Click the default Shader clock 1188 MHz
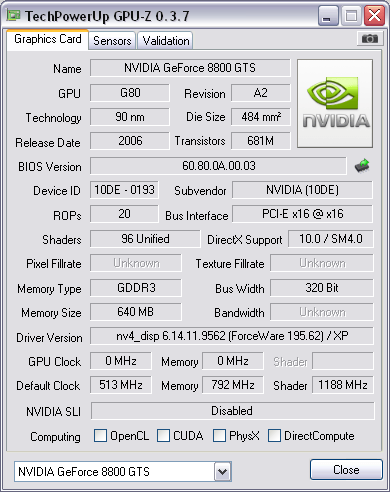 pyautogui.click(x=343, y=385)
